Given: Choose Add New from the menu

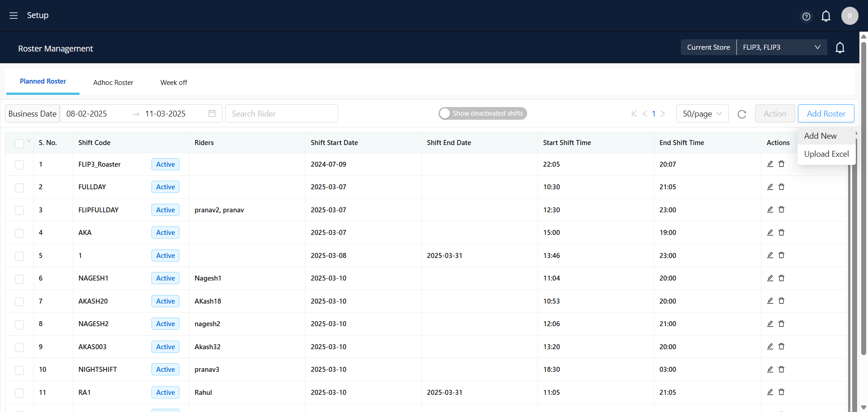Looking at the screenshot, I should pyautogui.click(x=826, y=136).
